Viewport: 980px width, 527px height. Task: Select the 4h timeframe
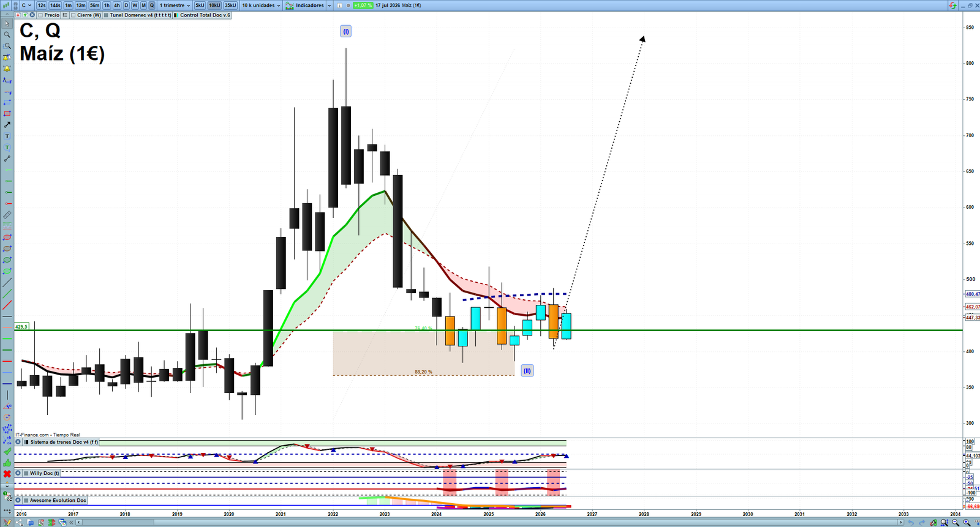(117, 6)
